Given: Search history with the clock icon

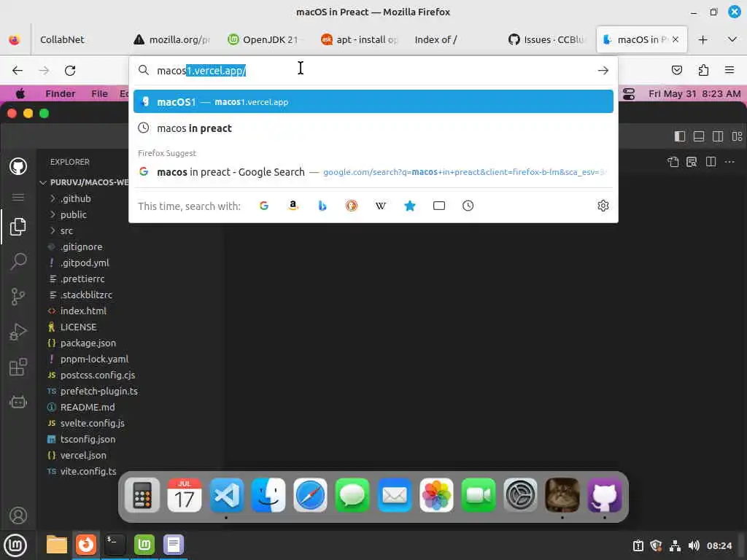Looking at the screenshot, I should [x=468, y=206].
